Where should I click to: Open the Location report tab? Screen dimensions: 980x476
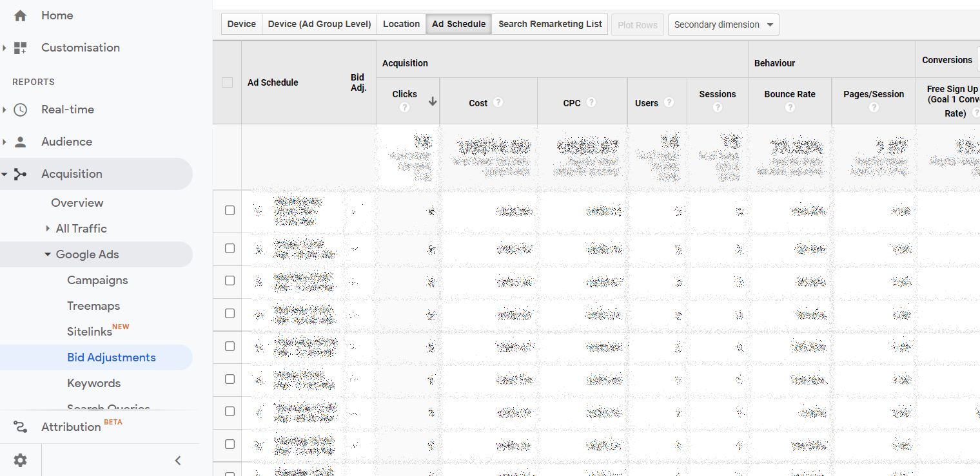(401, 23)
